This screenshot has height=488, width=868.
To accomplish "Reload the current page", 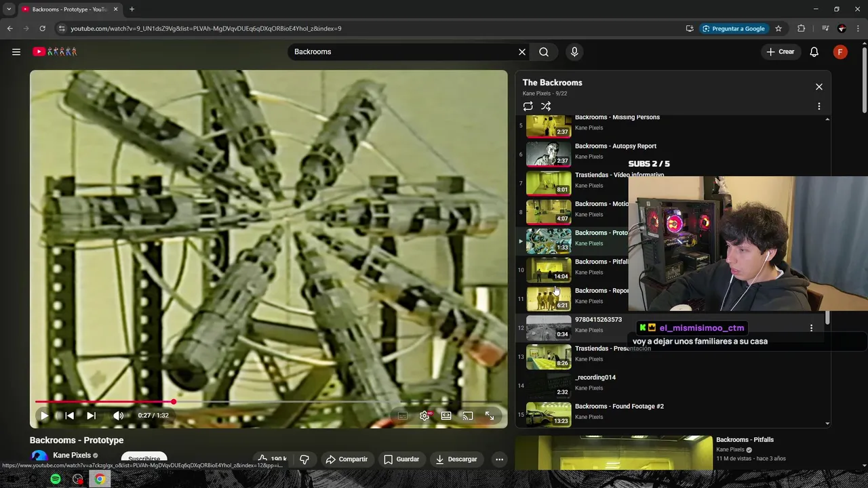I will click(x=42, y=28).
